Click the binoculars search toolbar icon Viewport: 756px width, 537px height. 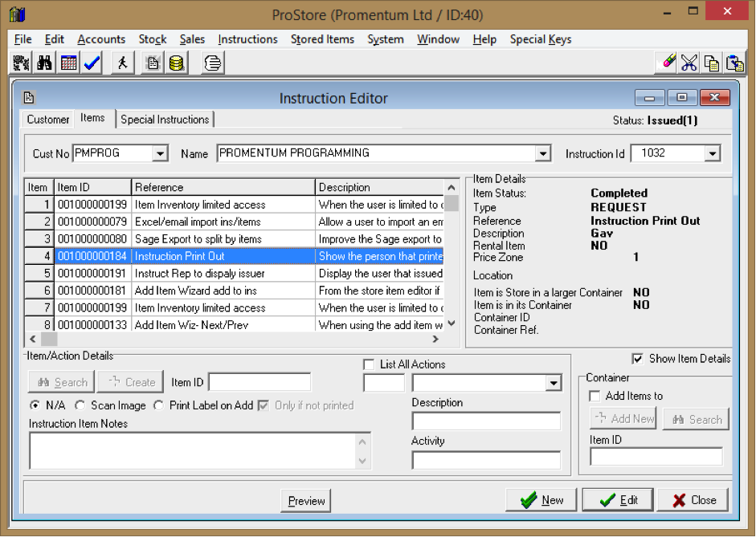44,63
